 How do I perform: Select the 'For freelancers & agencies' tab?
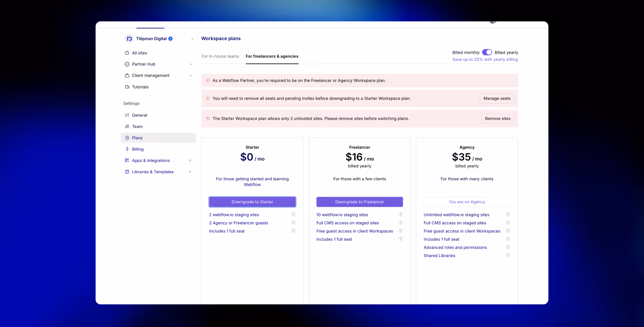click(272, 56)
